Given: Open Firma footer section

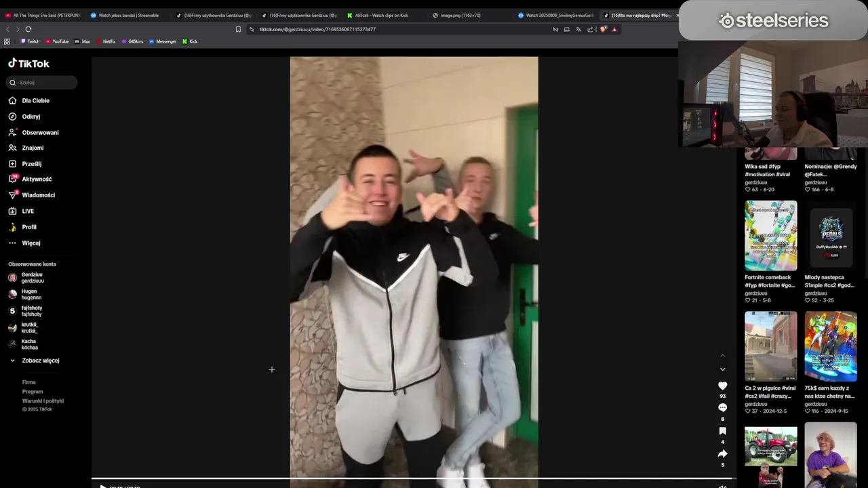Looking at the screenshot, I should point(28,382).
